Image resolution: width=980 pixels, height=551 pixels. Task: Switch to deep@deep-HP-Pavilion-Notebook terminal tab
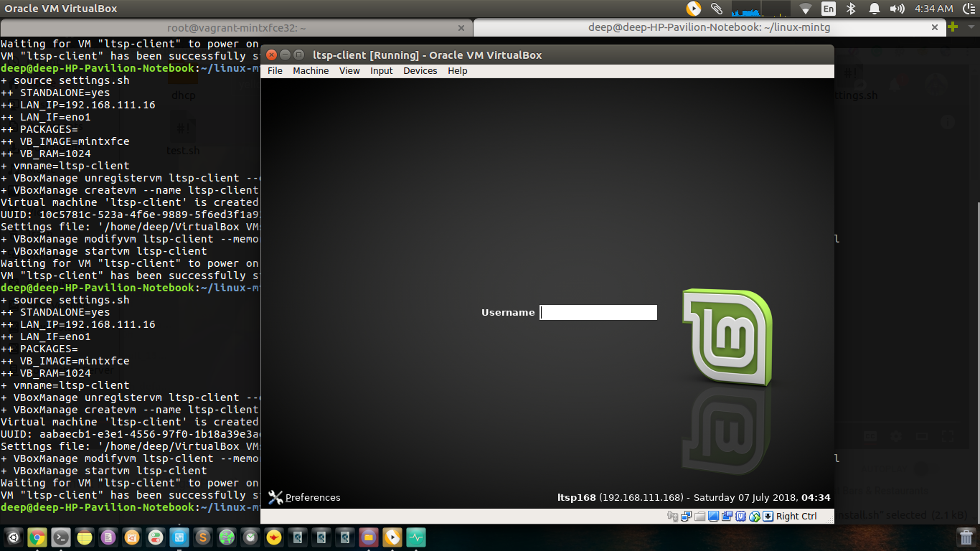(x=708, y=28)
